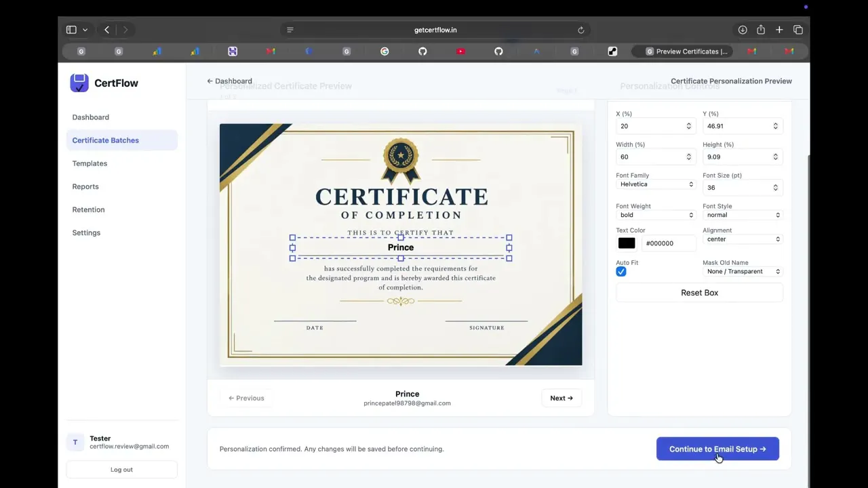
Task: Click the Height (%) stepper arrows
Action: point(775,157)
